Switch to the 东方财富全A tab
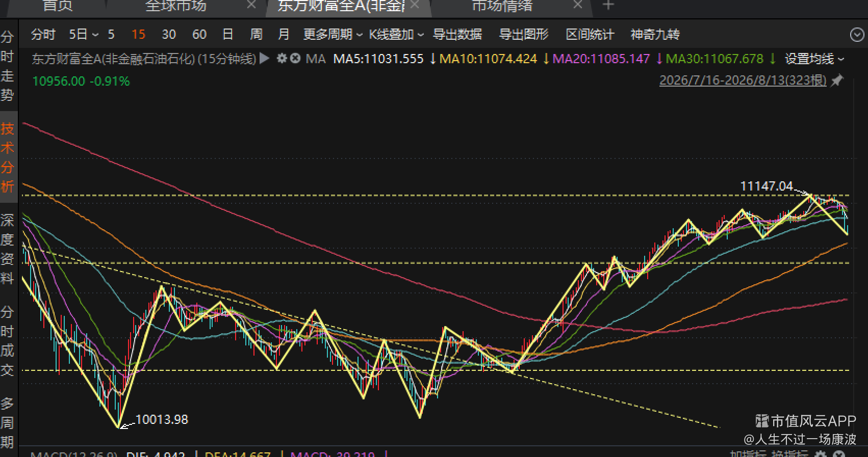868x457 pixels. tap(341, 6)
